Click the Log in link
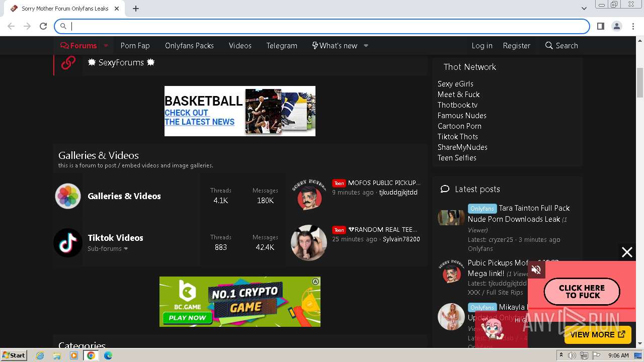 coord(482,45)
